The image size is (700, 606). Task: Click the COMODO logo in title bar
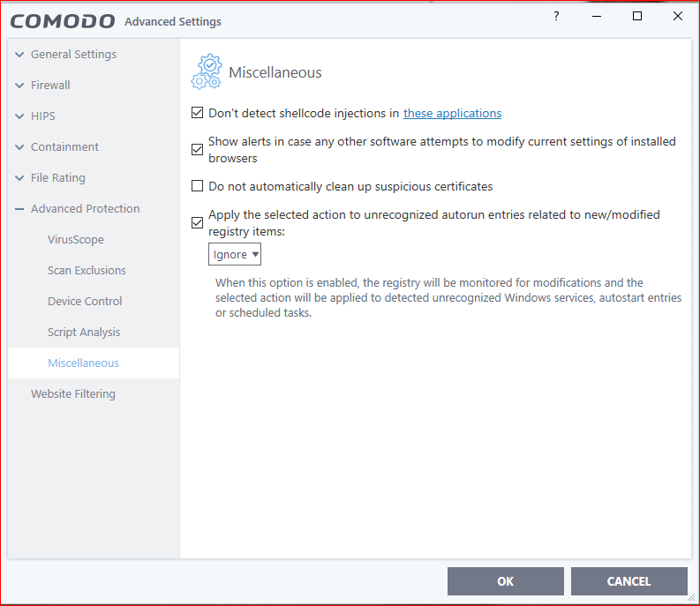click(x=63, y=20)
